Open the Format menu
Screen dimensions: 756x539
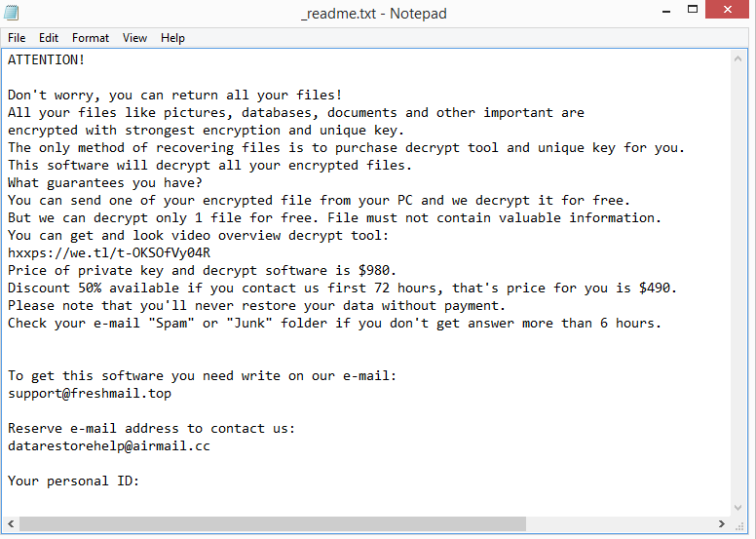click(x=91, y=38)
